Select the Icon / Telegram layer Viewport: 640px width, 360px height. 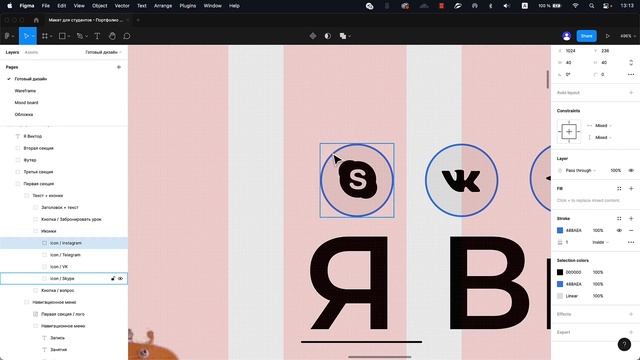pyautogui.click(x=64, y=255)
